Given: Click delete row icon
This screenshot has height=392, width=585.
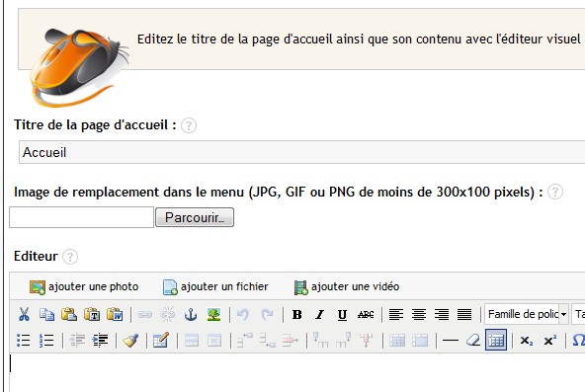Looking at the screenshot, I should point(291,341).
